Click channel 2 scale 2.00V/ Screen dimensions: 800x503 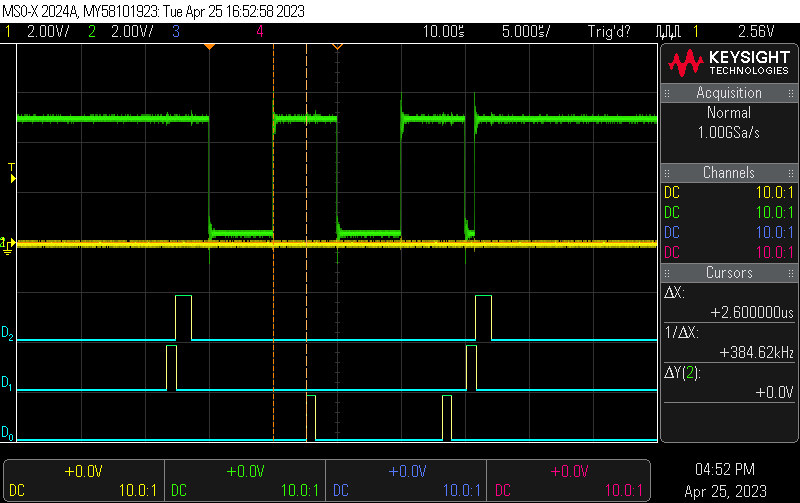coord(132,32)
